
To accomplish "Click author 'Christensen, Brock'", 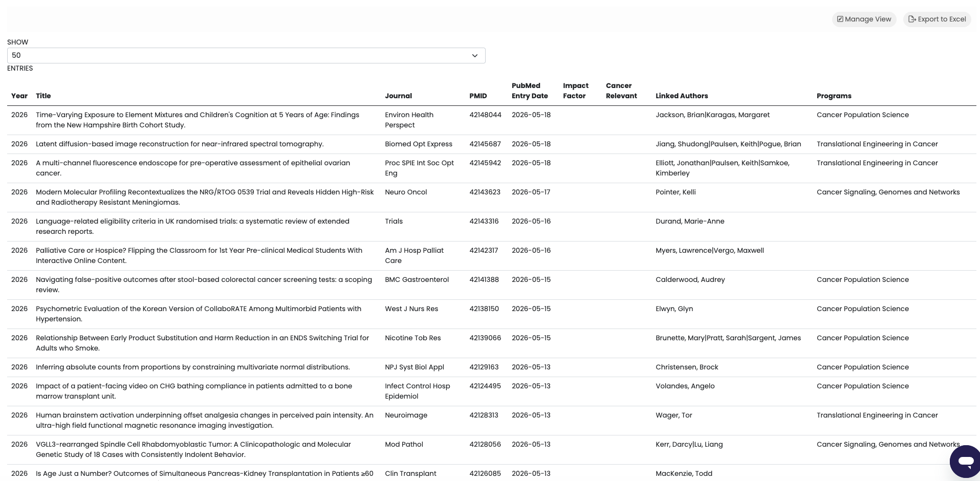I will pyautogui.click(x=687, y=367).
